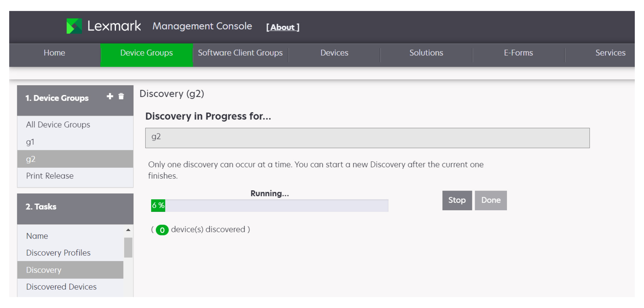Click the Management Console title text
This screenshot has height=308, width=644.
click(x=202, y=26)
